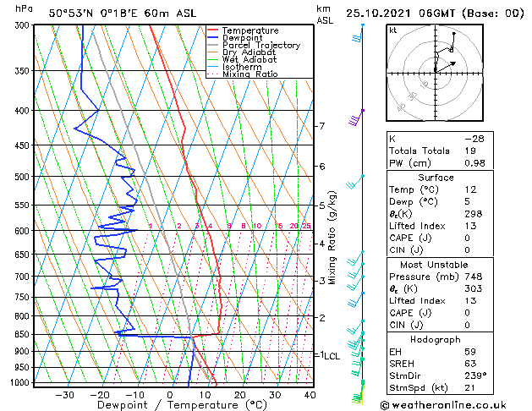
Task: Click the Totals Totals value 19
Action: coord(470,151)
